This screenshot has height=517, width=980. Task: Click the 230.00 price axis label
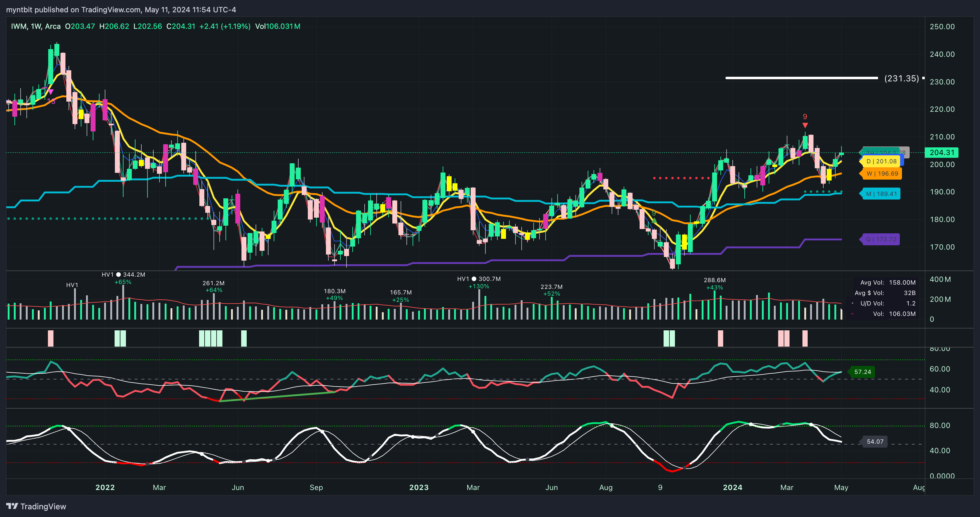coord(942,82)
